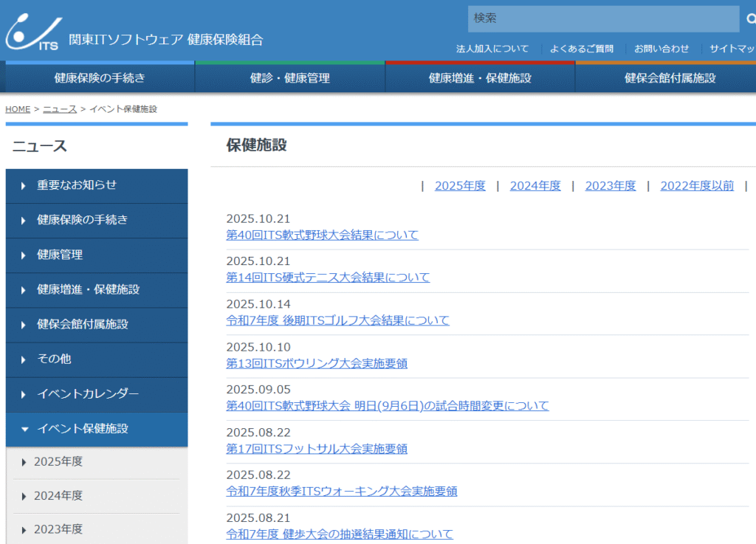This screenshot has height=544, width=756.
Task: Open 2024年度 in sidebar submenu
Action: coord(58,496)
